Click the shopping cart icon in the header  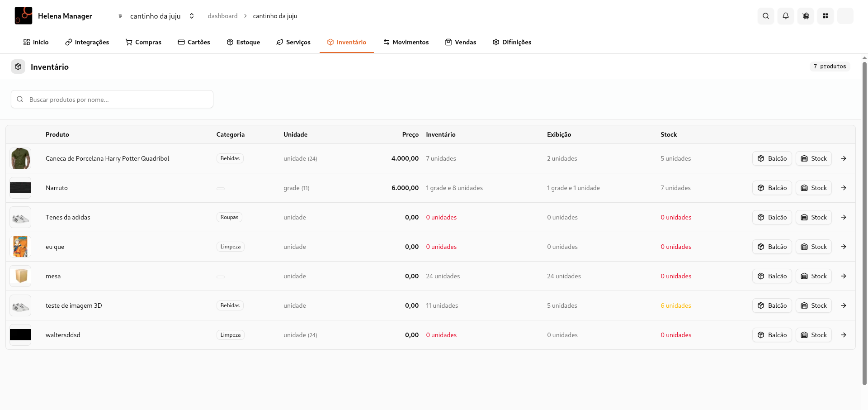(x=805, y=16)
